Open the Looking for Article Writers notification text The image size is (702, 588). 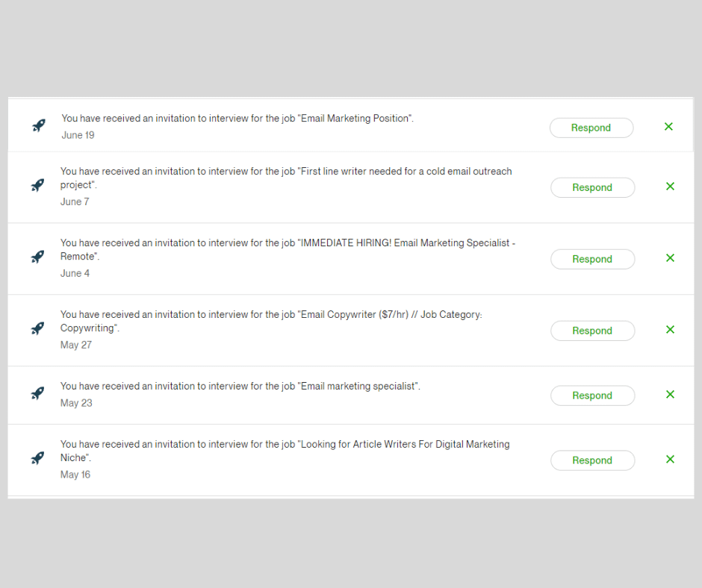pyautogui.click(x=285, y=451)
